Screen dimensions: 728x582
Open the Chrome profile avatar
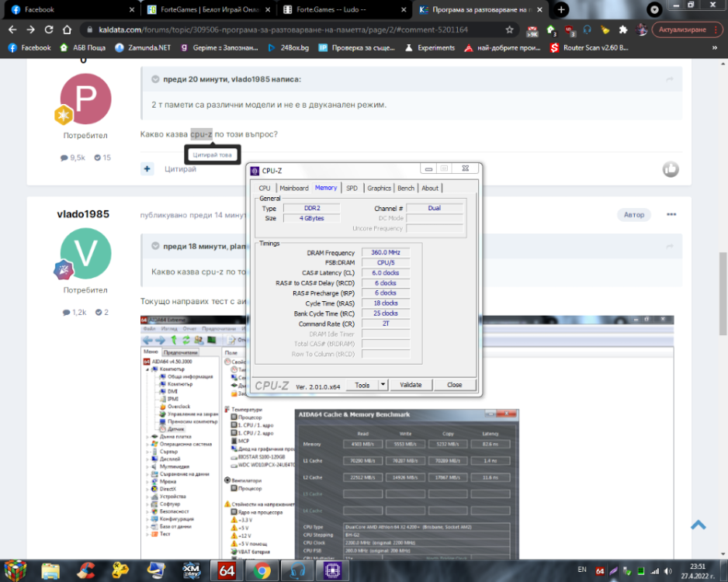[642, 29]
